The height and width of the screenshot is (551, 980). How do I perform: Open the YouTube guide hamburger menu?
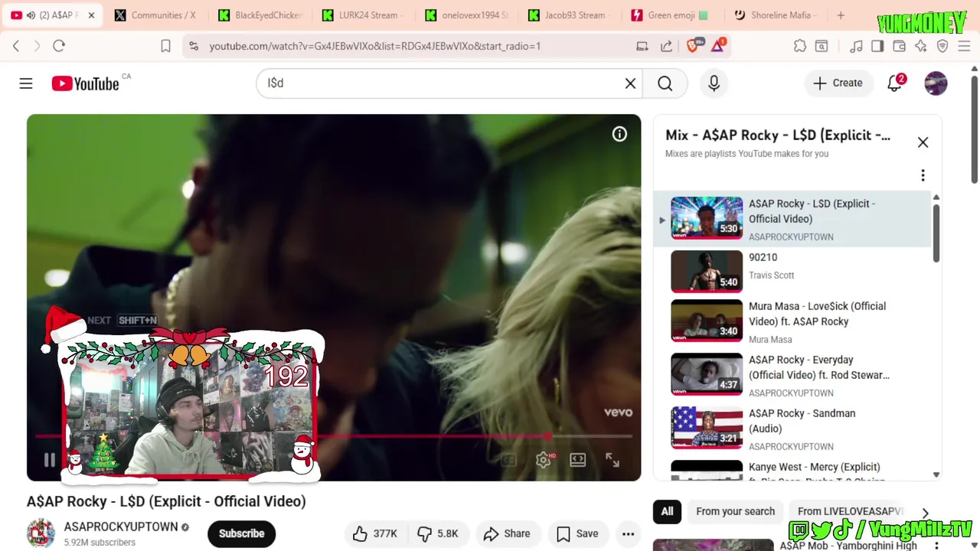[x=26, y=83]
